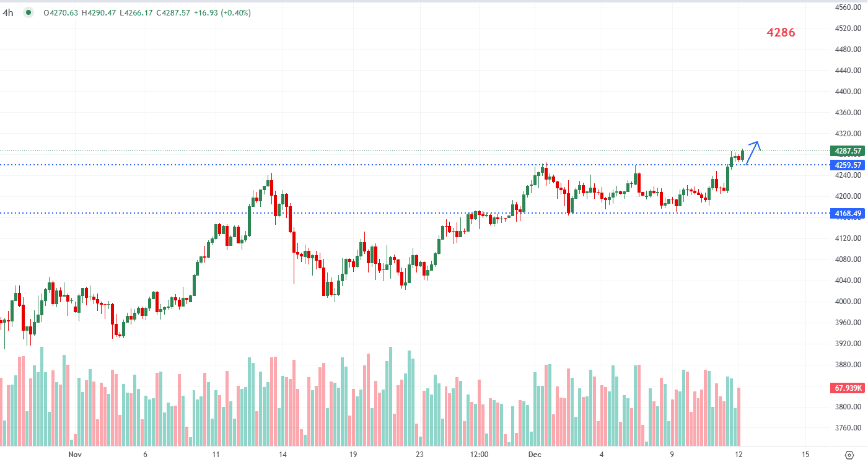Click the open price value O4270.63
868x462 pixels.
(x=61, y=12)
